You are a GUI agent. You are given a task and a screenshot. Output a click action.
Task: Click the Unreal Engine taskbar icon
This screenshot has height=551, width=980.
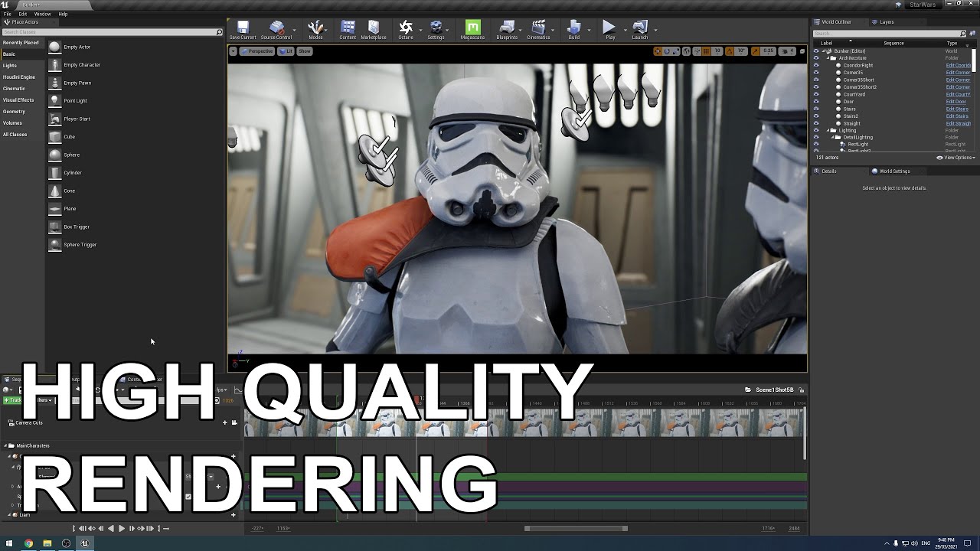coord(84,543)
